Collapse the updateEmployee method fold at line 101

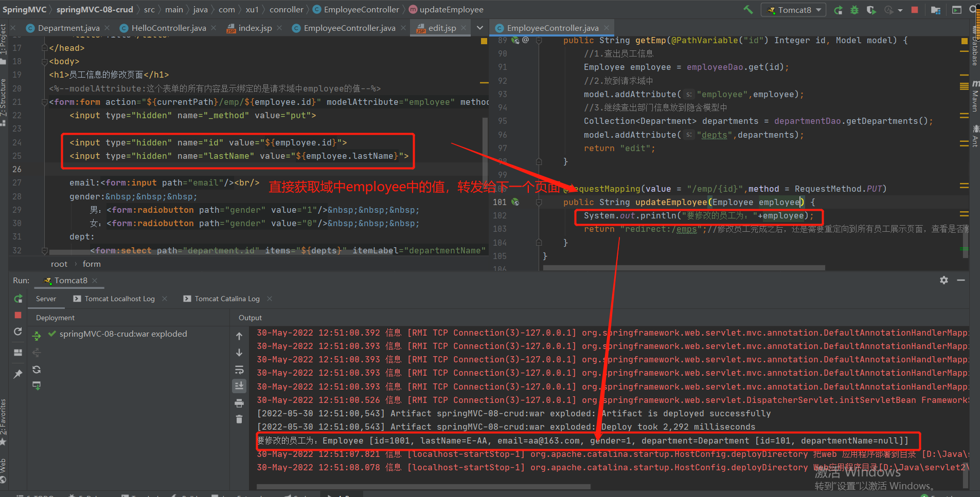click(539, 202)
